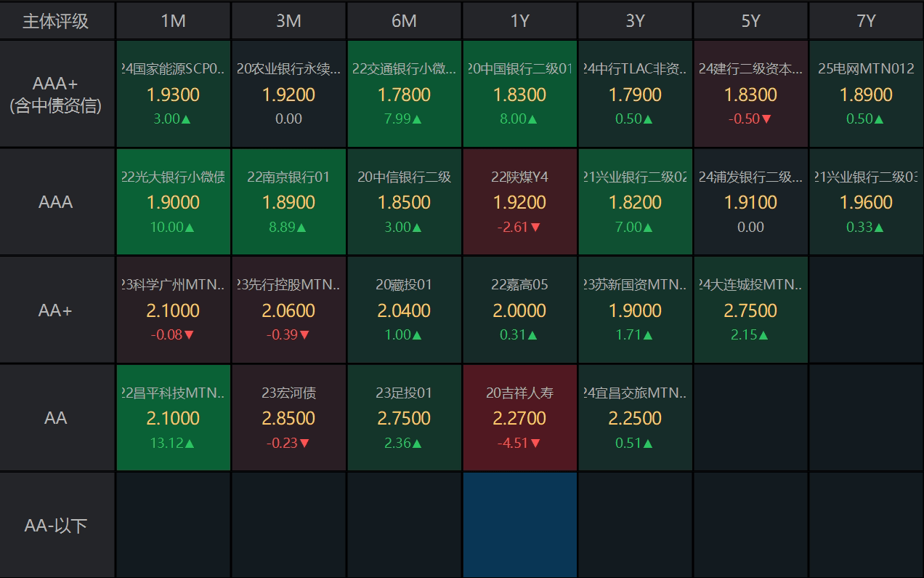Click the 20中信银行二级 bond cell
The image size is (924, 578).
click(x=404, y=201)
